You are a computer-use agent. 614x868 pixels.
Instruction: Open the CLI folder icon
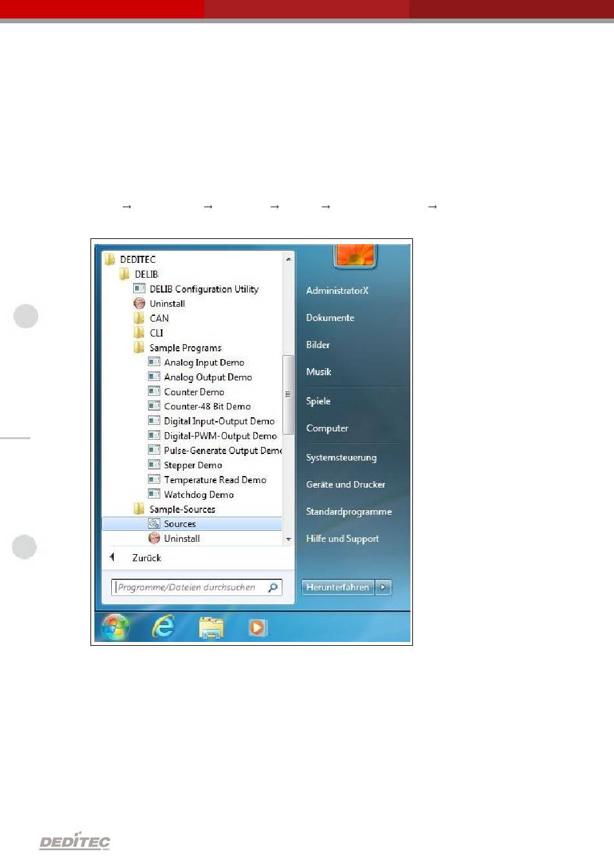(139, 333)
